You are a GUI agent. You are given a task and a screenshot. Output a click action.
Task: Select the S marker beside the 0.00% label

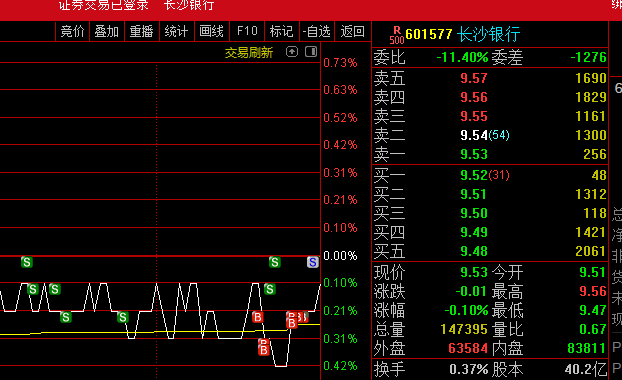click(313, 262)
